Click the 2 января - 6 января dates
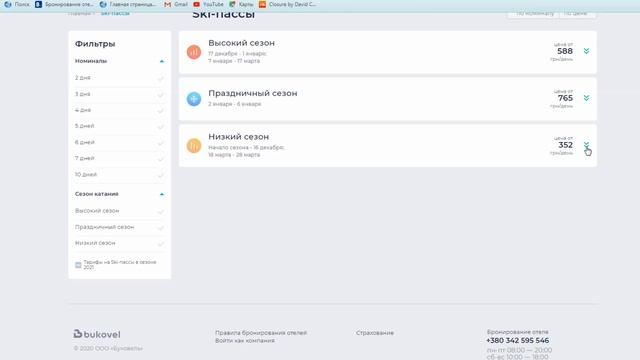This screenshot has width=640, height=360. click(235, 104)
